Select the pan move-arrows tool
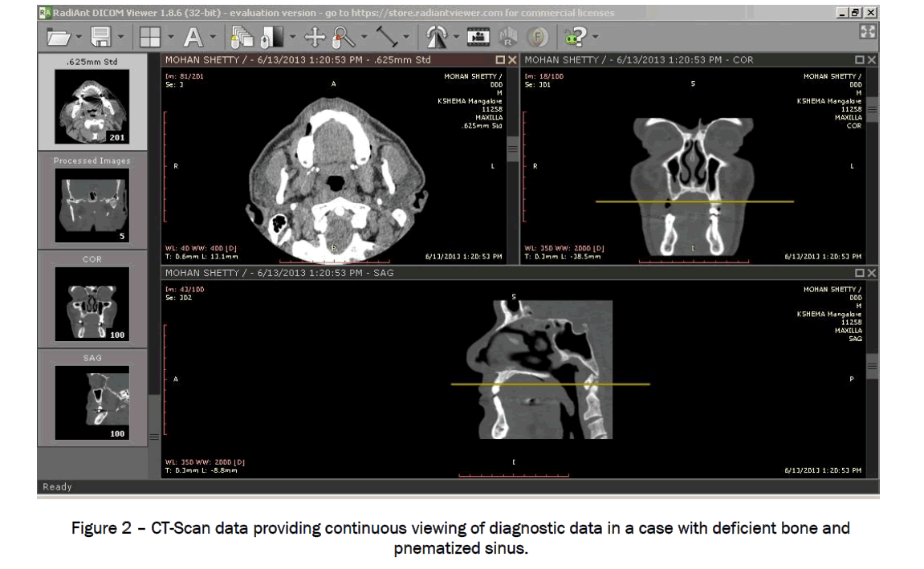 314,36
